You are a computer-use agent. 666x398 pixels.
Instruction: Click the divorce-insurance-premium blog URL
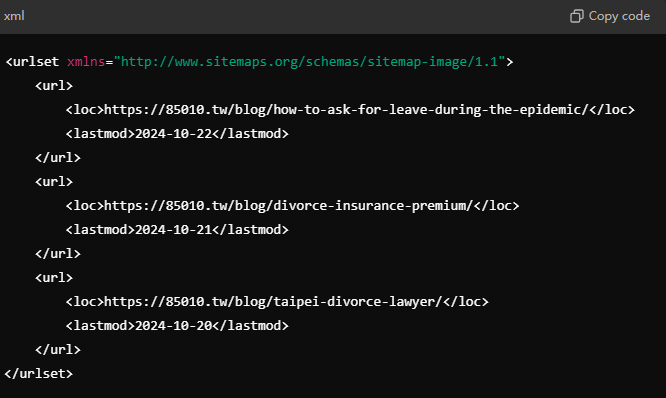click(x=288, y=206)
